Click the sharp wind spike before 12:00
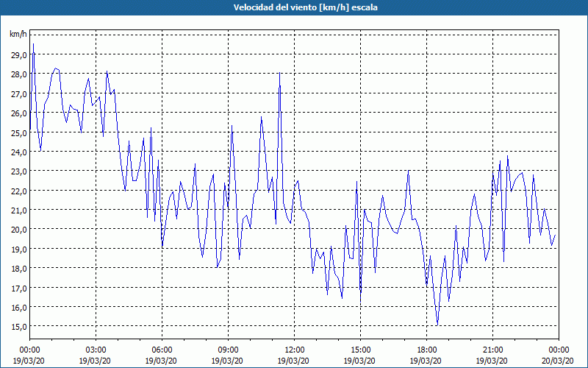This screenshot has width=588, height=368. click(x=280, y=72)
